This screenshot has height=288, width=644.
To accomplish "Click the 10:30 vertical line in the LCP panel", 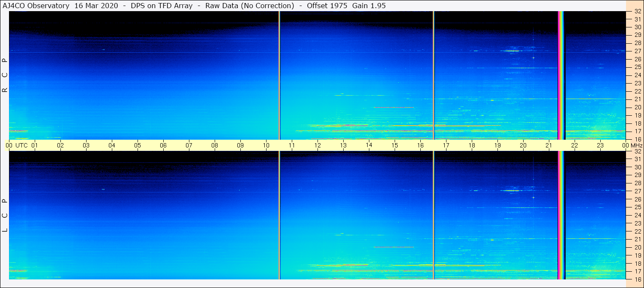I will point(279,214).
